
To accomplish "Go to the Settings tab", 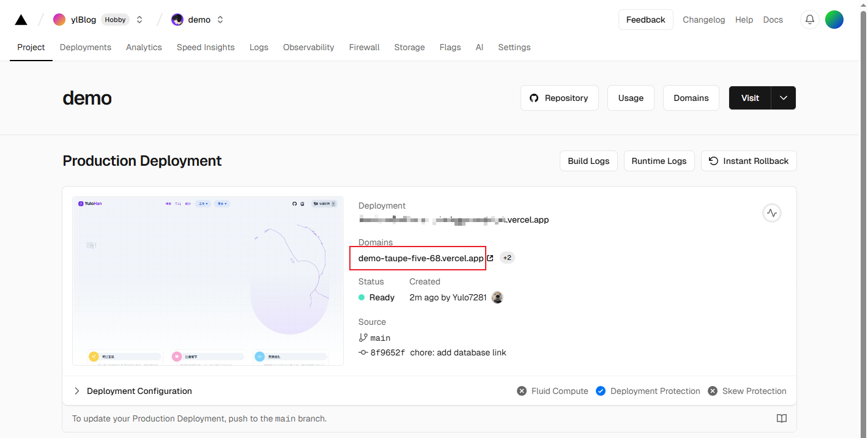I will click(x=514, y=47).
